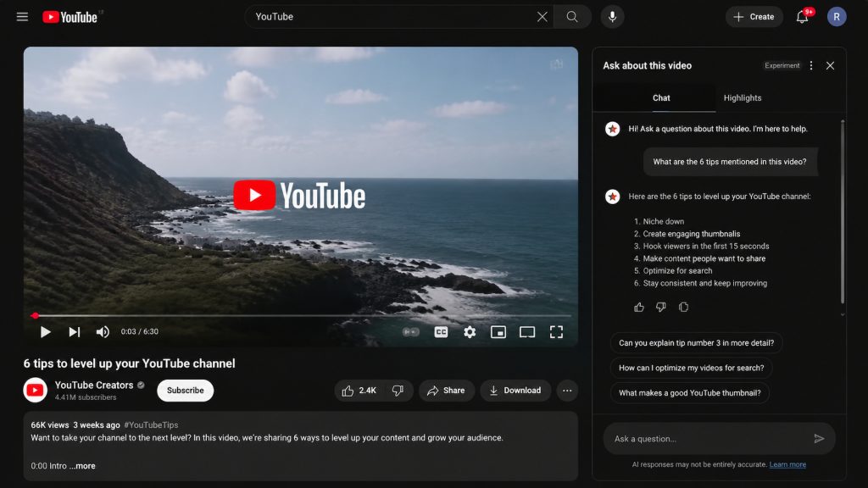Select '3. Hook viewers in the first 15 seconds'
This screenshot has height=488, width=868.
(x=701, y=247)
